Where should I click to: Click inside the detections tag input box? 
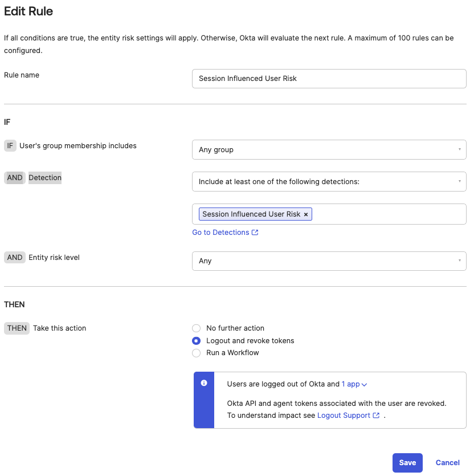(387, 214)
